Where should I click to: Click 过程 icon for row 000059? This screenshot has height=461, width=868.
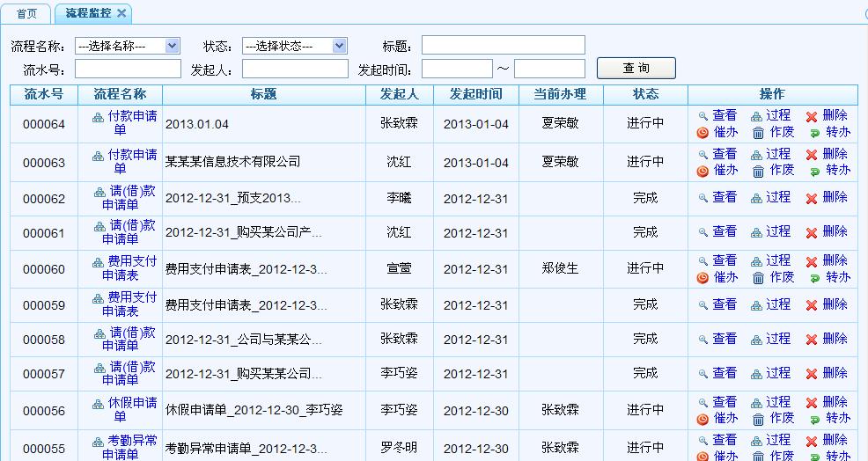[756, 305]
